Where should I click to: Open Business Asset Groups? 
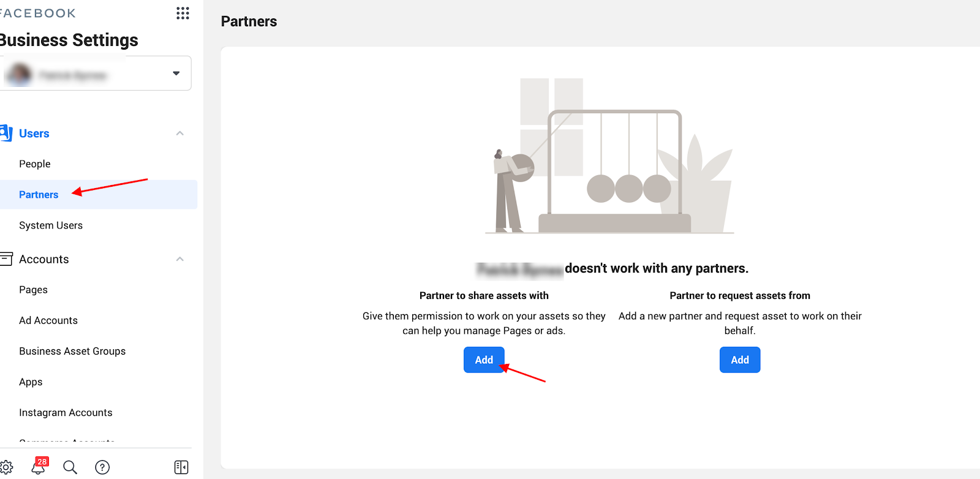coord(72,351)
